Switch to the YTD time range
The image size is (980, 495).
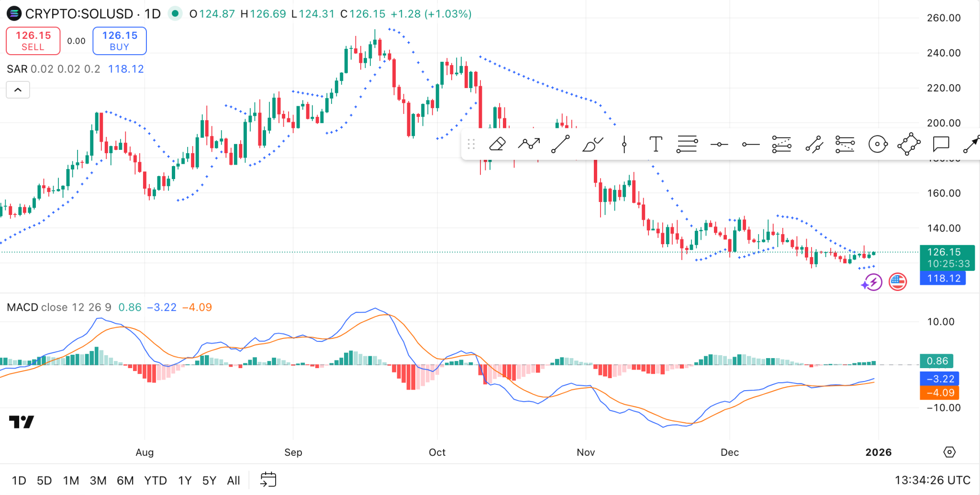pos(156,480)
